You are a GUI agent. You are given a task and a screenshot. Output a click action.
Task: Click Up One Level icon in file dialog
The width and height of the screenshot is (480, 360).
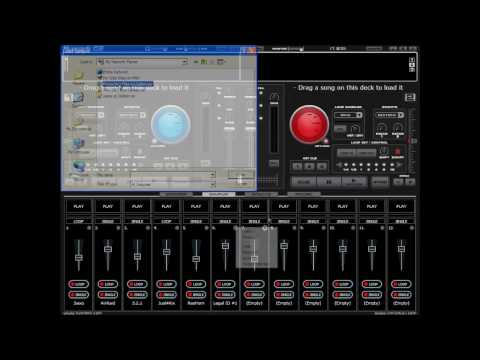click(204, 62)
